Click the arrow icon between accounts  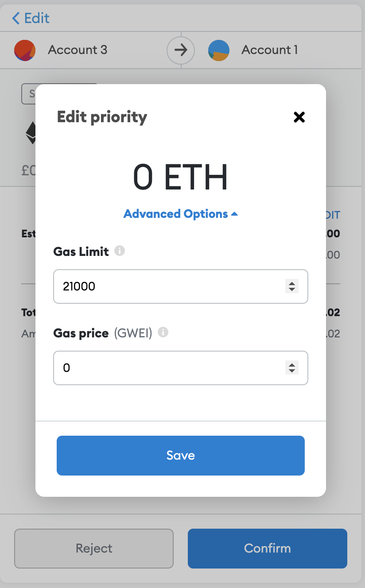(181, 50)
